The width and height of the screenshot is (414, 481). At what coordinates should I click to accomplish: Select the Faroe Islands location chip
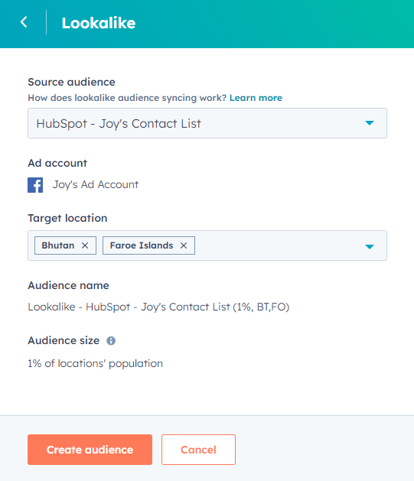click(x=149, y=246)
